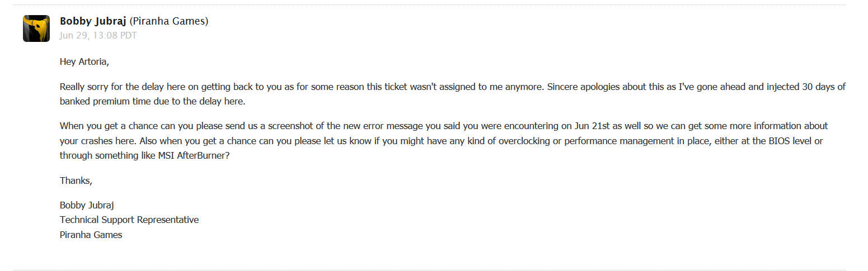The image size is (868, 271).
Task: Click the 'Thanks,' closing line
Action: click(76, 180)
